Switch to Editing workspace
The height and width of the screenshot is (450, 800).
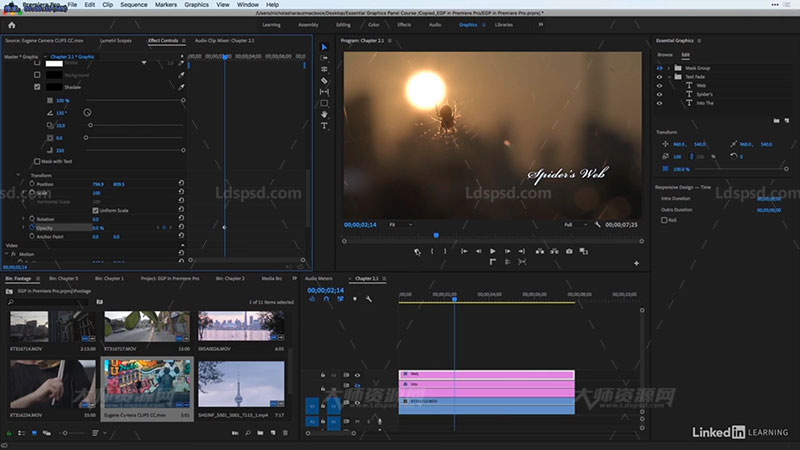tap(343, 24)
